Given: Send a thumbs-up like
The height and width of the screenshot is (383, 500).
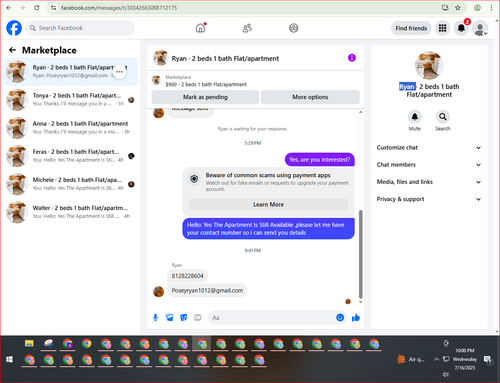Looking at the screenshot, I should (x=356, y=318).
